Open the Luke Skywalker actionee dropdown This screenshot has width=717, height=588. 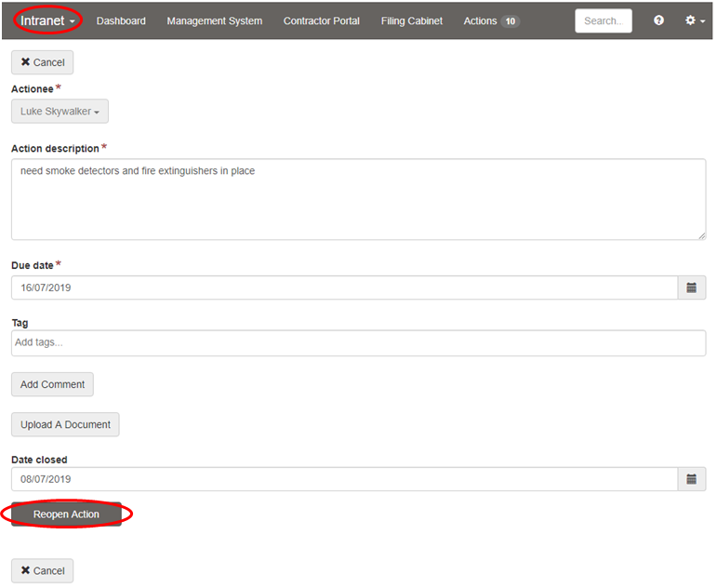coord(60,112)
